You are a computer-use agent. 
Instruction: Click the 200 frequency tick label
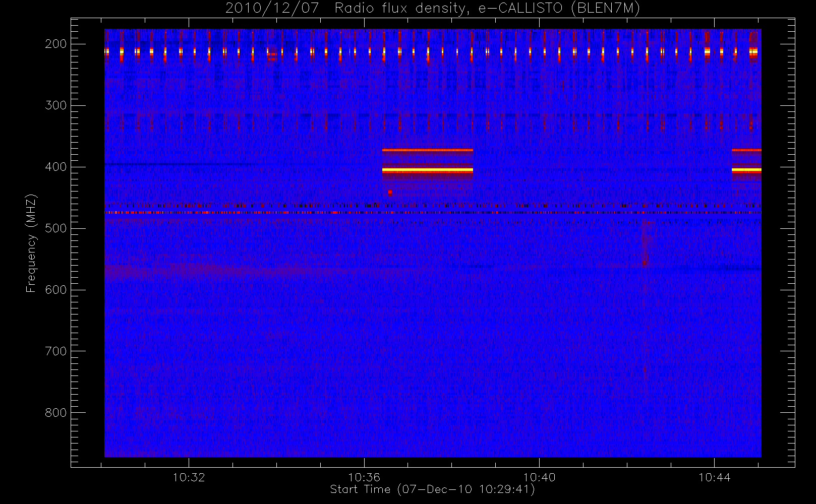click(x=55, y=44)
